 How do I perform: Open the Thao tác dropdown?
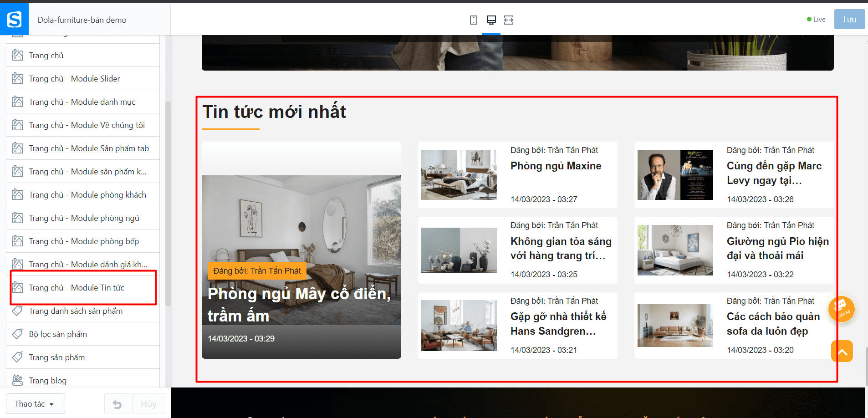pos(36,404)
